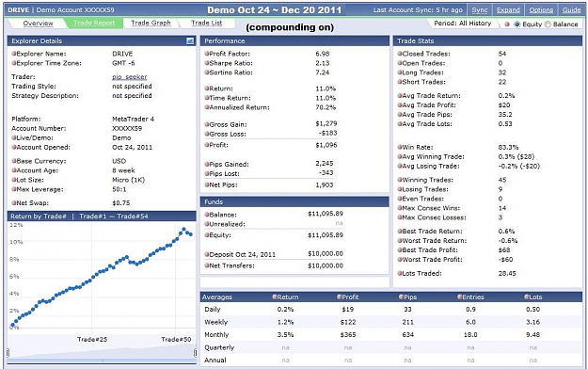588x369 pixels.
Task: Click the right handle of chart range slider
Action: click(195, 352)
